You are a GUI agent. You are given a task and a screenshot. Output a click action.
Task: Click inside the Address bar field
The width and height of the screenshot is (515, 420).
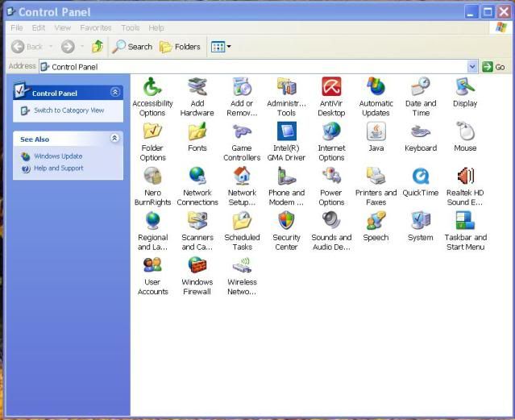coord(242,67)
